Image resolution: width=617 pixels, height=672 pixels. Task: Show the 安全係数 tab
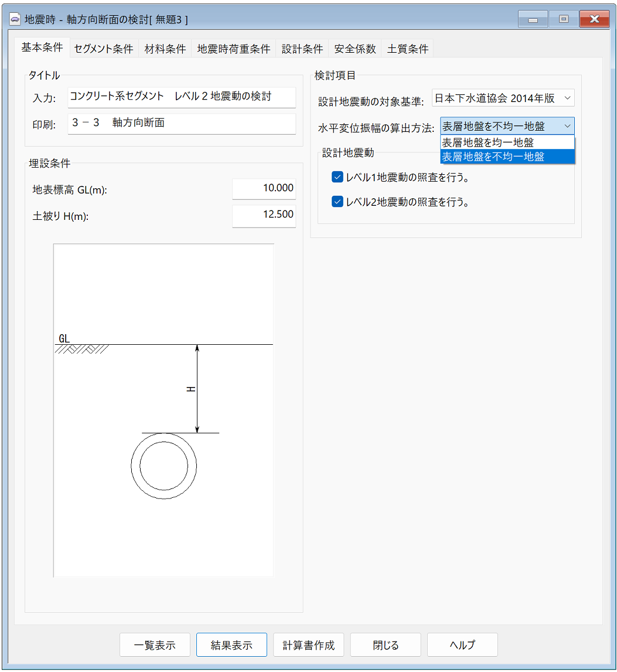point(355,49)
